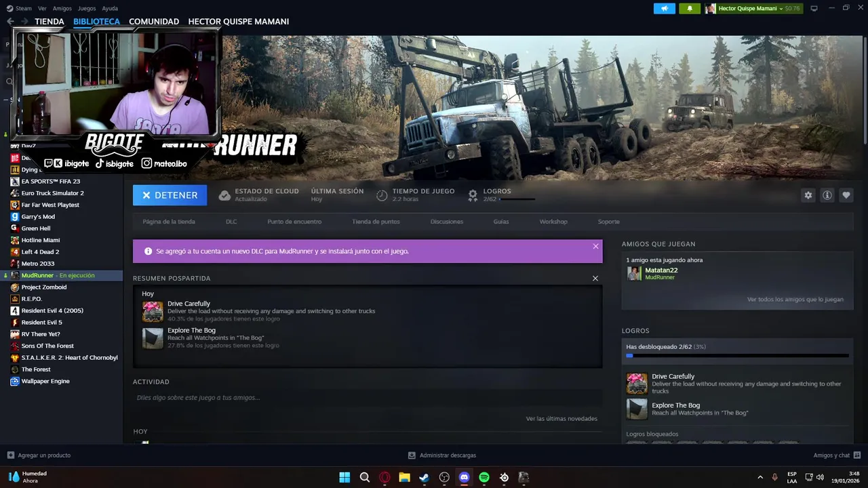Open Punto de encuentro tab
The image size is (868, 488).
(294, 222)
